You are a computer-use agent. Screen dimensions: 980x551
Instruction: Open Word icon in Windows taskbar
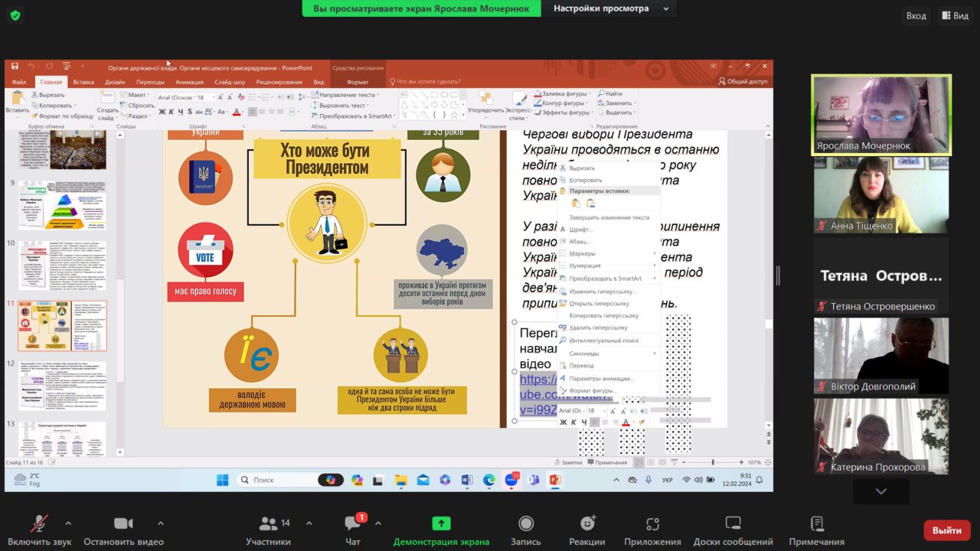tap(467, 480)
